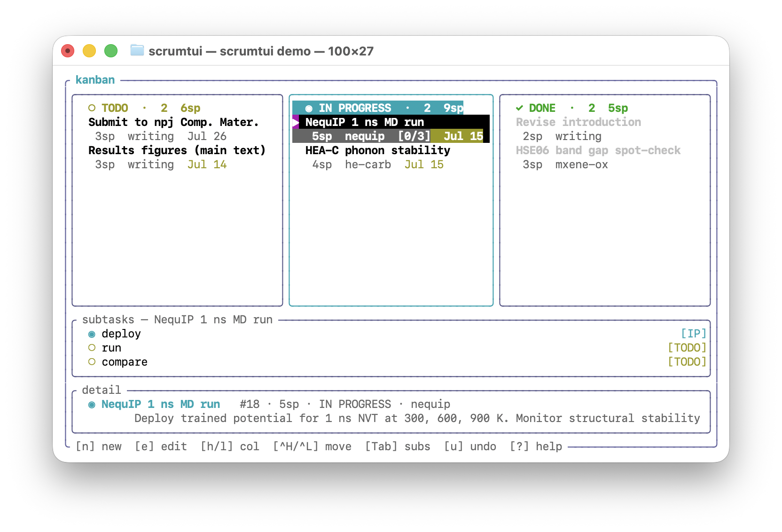This screenshot has width=782, height=532.
Task: Select the NequIP 1 ns MD run card
Action: [x=391, y=129]
